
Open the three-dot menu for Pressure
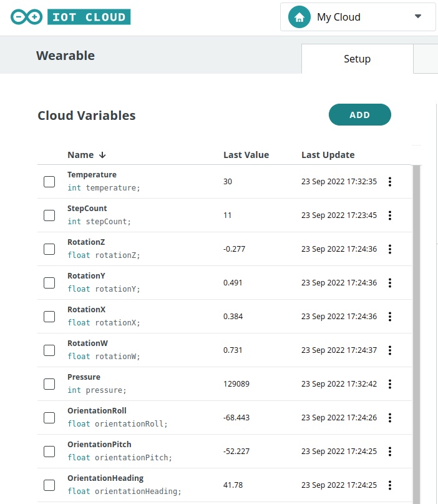(390, 384)
